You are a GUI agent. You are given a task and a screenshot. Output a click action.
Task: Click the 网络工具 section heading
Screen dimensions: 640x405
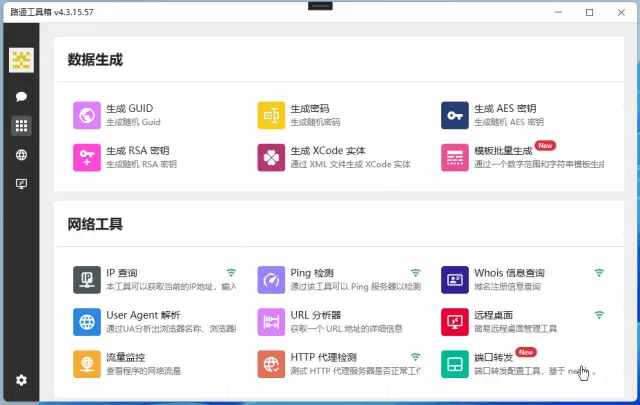pos(95,224)
